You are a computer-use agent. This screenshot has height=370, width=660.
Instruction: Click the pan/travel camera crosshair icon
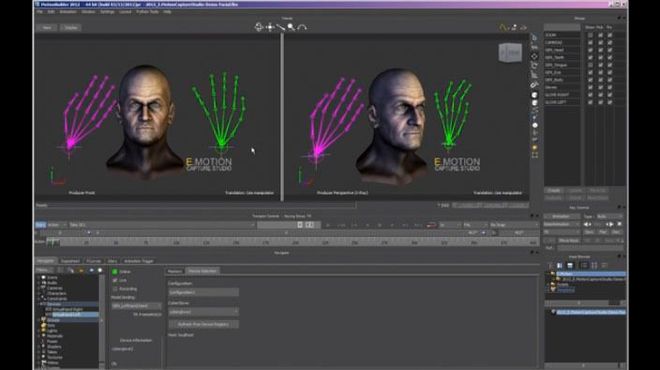tap(270, 27)
